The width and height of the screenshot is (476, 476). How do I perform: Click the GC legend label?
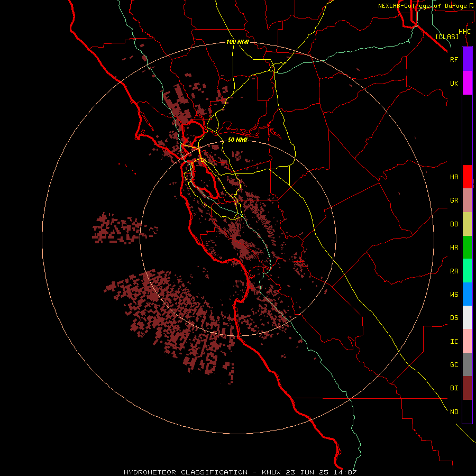454,364
